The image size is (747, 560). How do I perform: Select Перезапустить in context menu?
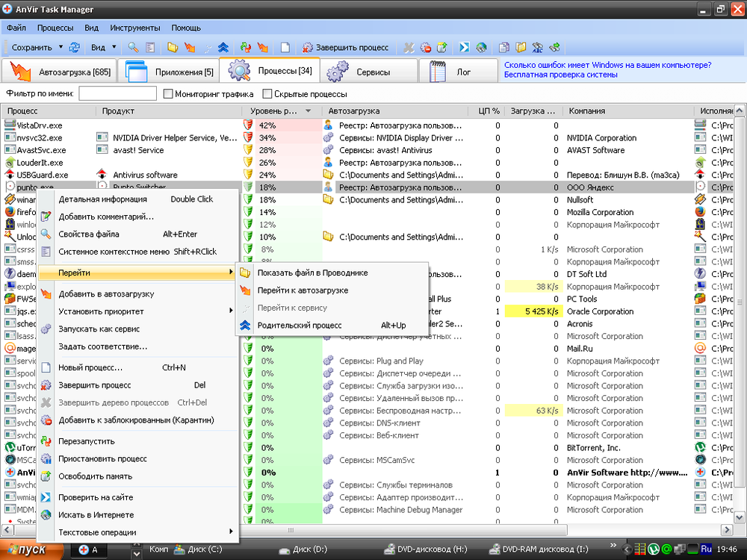(x=137, y=441)
